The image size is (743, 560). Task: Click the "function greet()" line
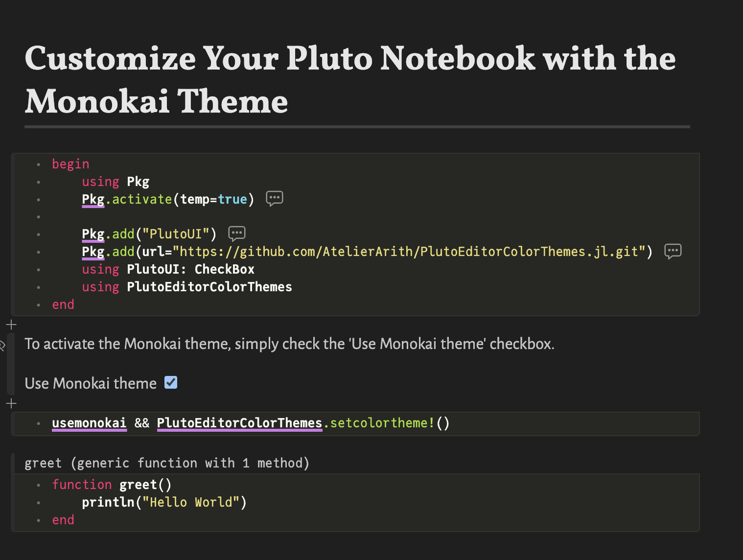[x=112, y=485]
